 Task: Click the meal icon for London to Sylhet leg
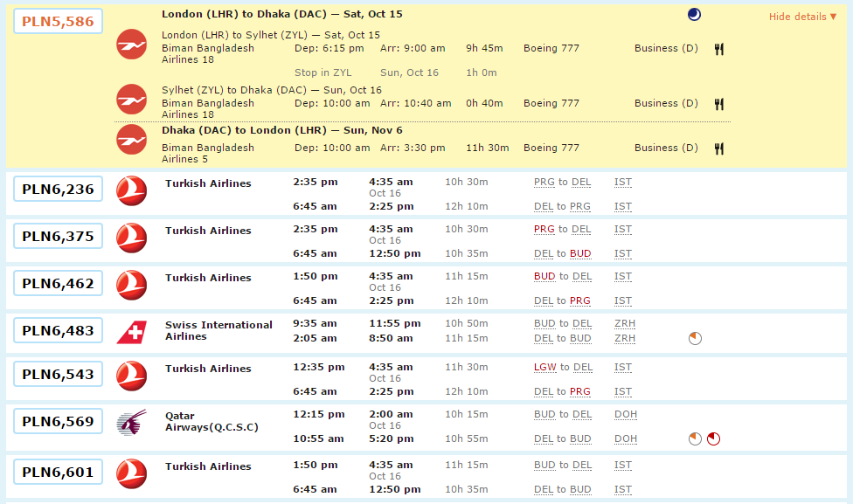click(719, 49)
